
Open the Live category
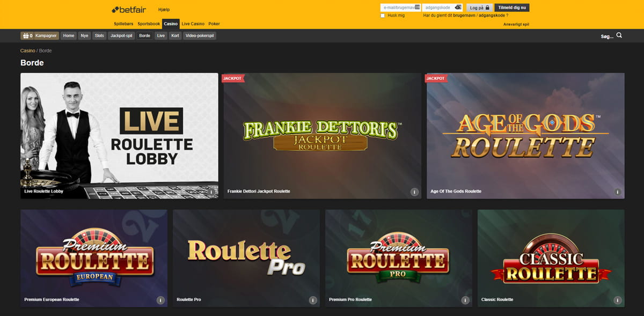161,36
